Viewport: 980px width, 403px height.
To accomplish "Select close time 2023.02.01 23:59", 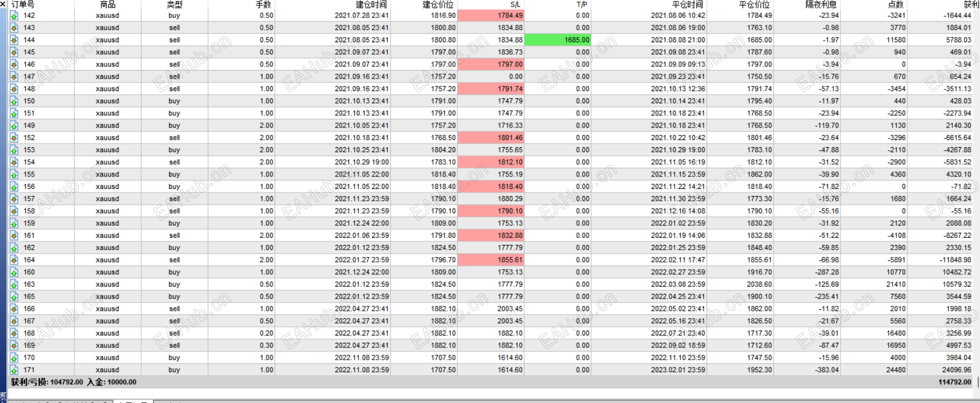I will pos(678,370).
